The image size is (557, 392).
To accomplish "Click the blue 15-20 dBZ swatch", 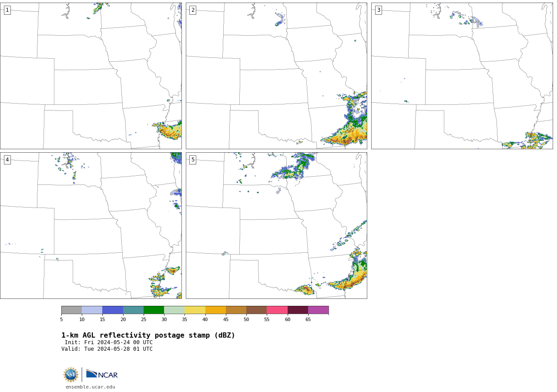I will click(x=113, y=310).
